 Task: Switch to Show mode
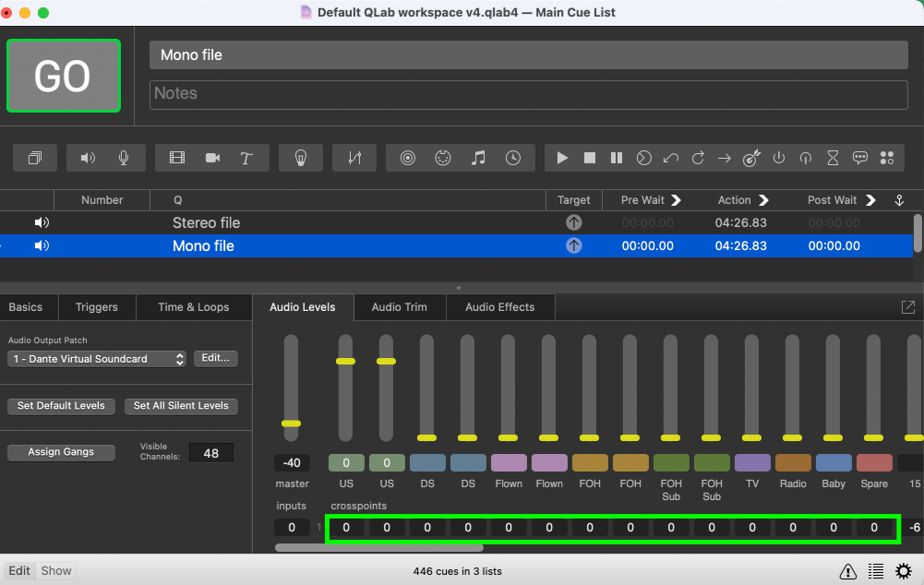[56, 571]
